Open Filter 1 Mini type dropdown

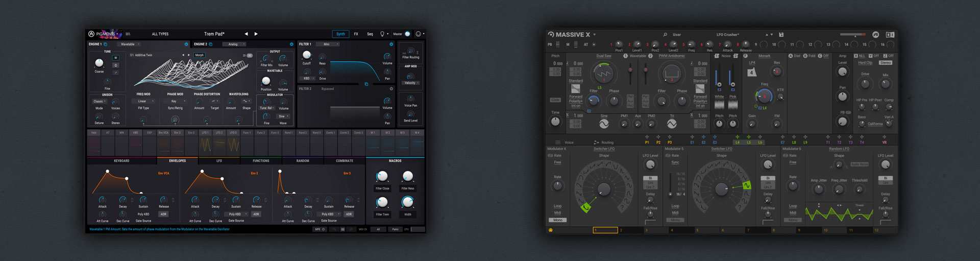pyautogui.click(x=329, y=44)
